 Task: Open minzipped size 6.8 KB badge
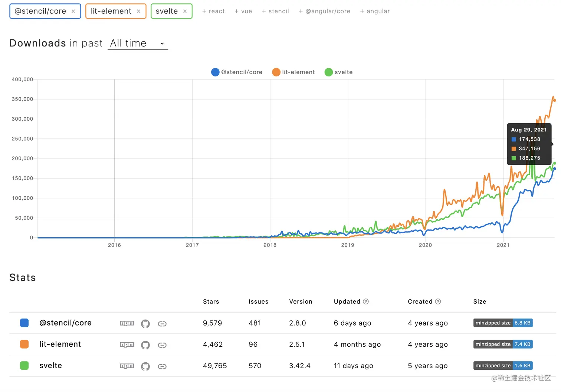(x=503, y=323)
